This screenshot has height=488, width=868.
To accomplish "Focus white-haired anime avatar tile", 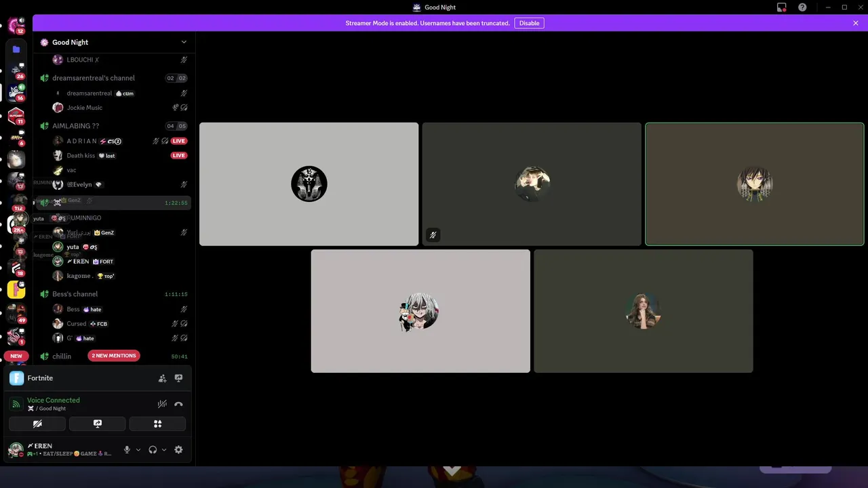I will pyautogui.click(x=420, y=311).
